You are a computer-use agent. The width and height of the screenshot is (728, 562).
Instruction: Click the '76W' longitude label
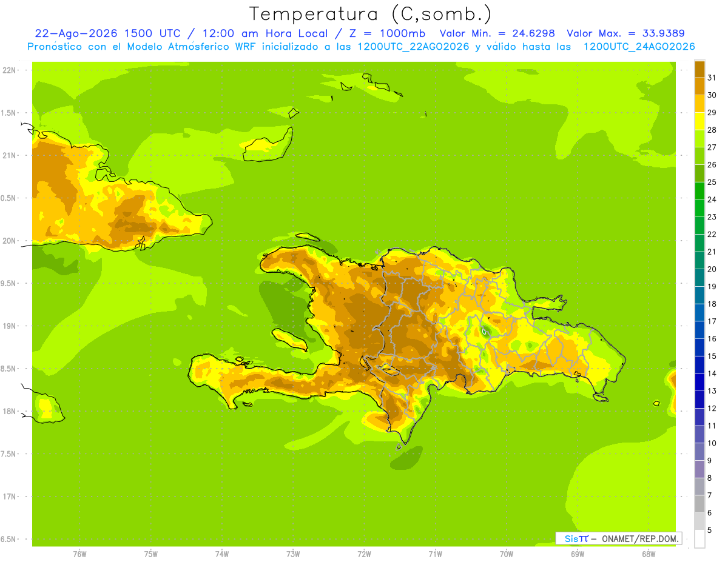[x=79, y=554]
